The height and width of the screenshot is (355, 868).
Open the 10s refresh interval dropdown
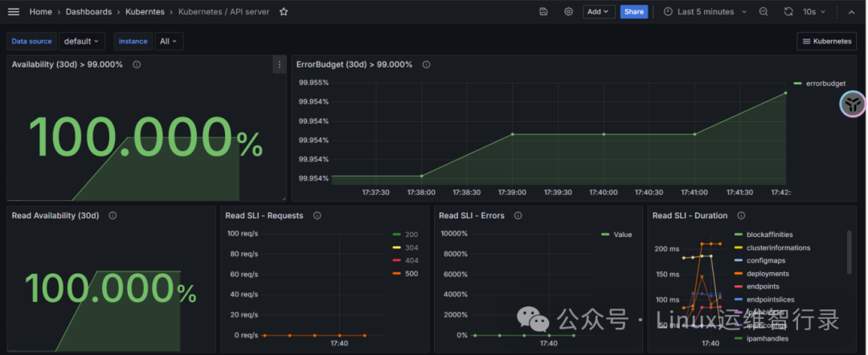tap(813, 11)
